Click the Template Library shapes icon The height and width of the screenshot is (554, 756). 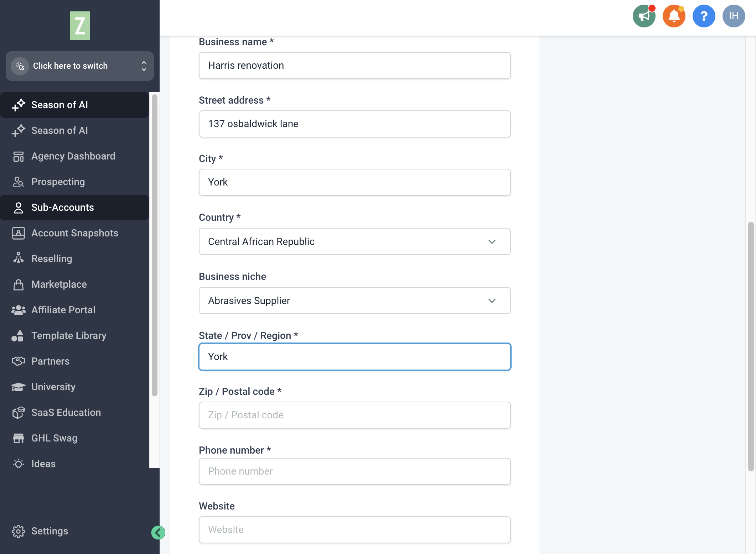pos(17,336)
